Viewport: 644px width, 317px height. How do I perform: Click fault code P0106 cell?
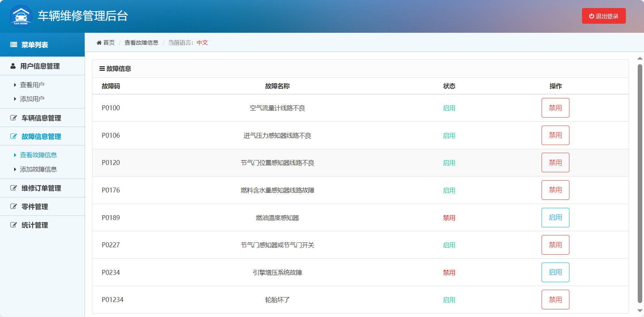point(111,136)
